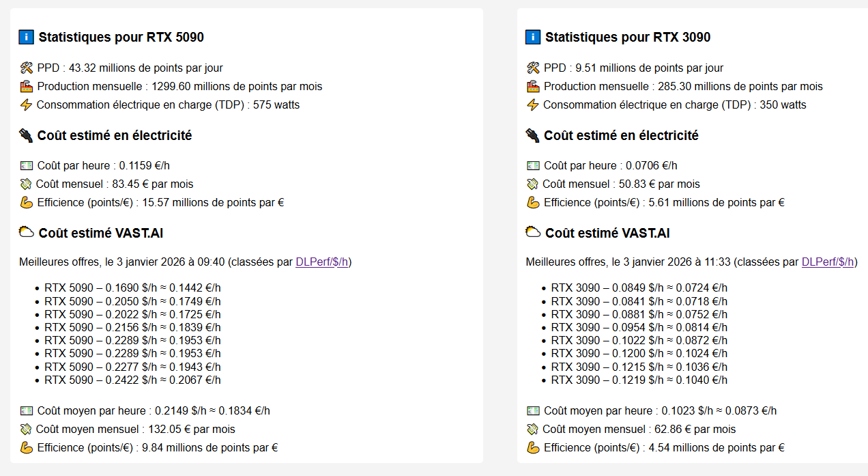Screen dimensions: 868x476
Task: Open the DLPerf/$/h link in RTX 3090 card
Action: click(828, 262)
